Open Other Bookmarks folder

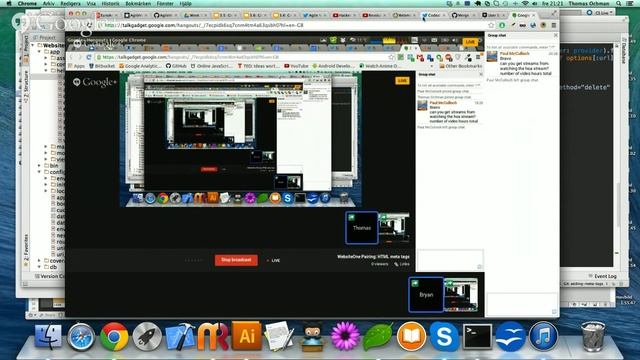click(x=460, y=66)
